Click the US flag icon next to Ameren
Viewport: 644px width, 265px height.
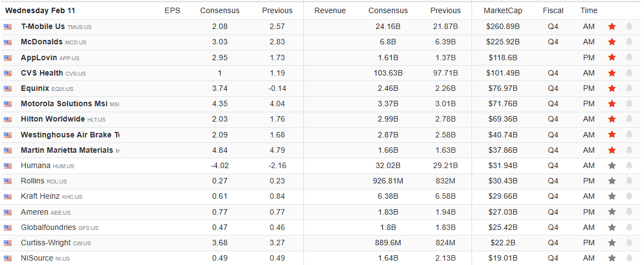(x=8, y=212)
